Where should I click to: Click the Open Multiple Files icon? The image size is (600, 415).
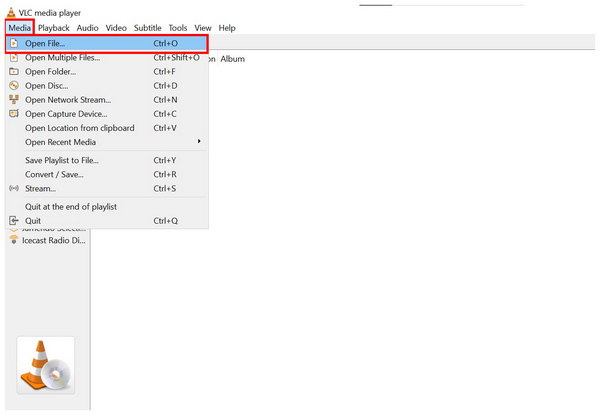(14, 57)
